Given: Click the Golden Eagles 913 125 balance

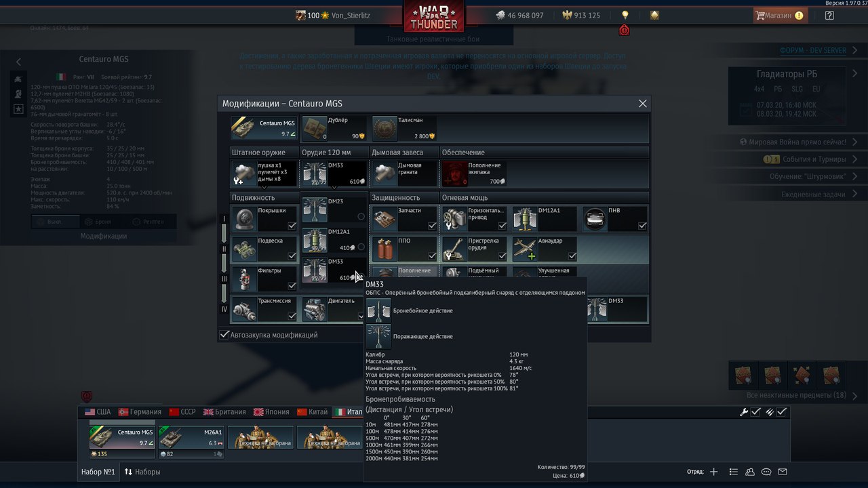Looking at the screenshot, I should 581,15.
